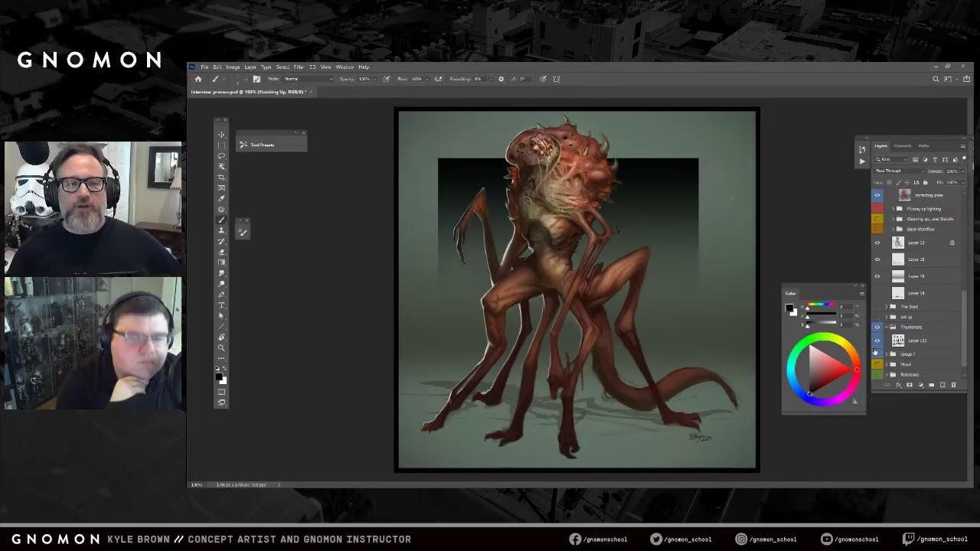This screenshot has width=980, height=551.
Task: Click the Layer 133 thumbnail
Action: point(898,341)
